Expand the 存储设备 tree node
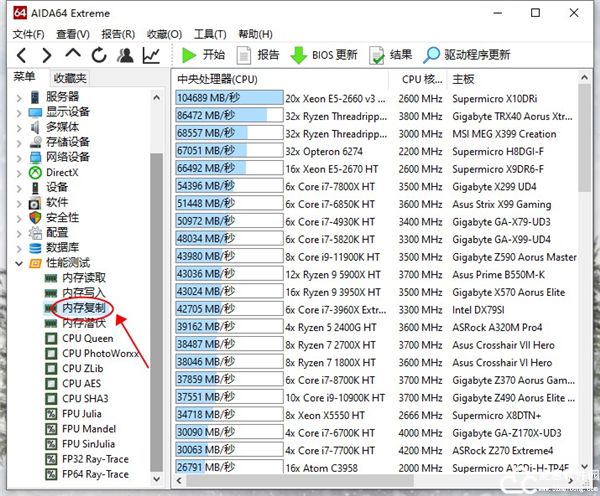The image size is (600, 496). click(19, 143)
